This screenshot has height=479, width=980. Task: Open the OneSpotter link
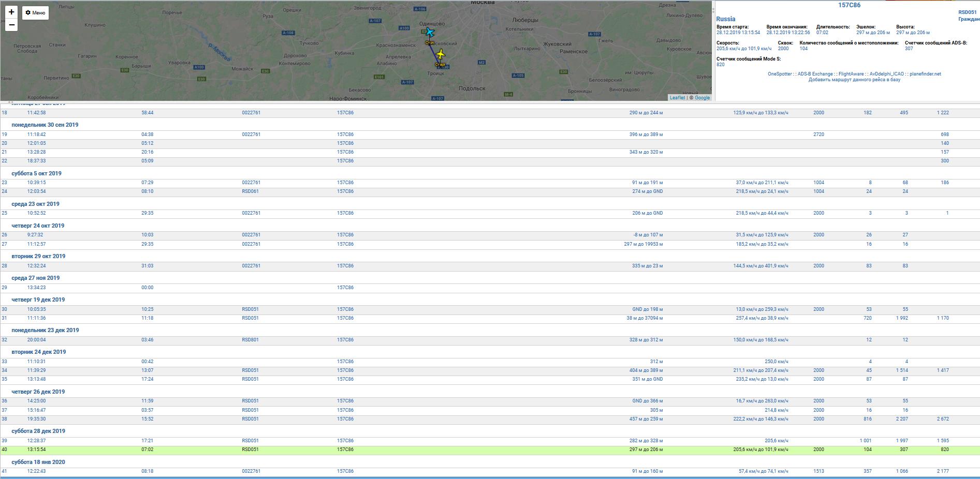coord(780,74)
